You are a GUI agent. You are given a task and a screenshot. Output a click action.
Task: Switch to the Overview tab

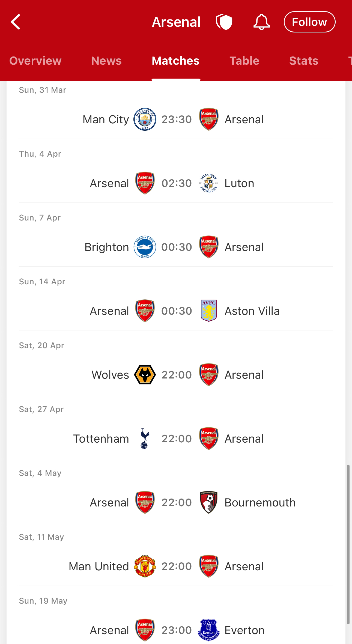point(35,61)
